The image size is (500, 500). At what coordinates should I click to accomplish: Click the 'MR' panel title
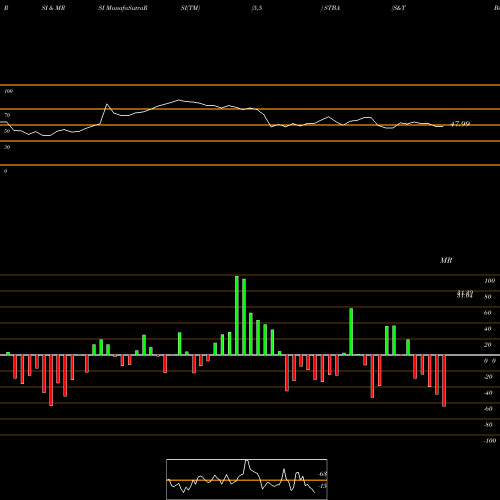[x=446, y=260]
